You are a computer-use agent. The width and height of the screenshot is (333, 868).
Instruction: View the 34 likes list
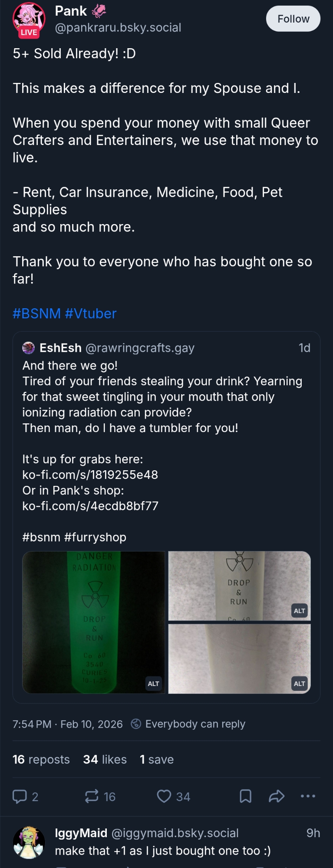point(105,759)
